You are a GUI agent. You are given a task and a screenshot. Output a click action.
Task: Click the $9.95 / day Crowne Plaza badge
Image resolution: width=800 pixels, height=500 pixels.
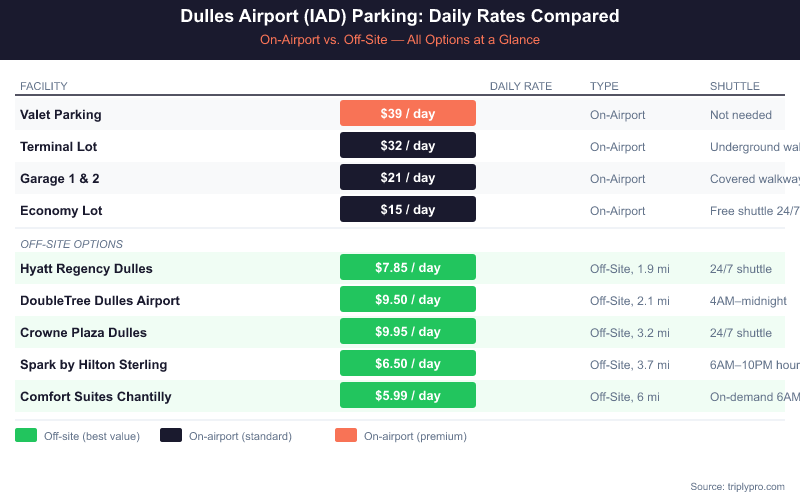(408, 332)
